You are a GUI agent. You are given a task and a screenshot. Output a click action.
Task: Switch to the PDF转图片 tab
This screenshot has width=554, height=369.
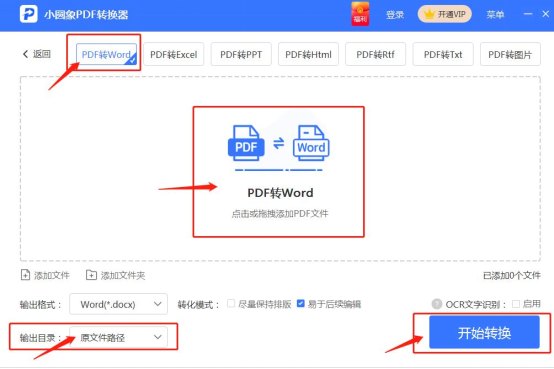point(510,54)
